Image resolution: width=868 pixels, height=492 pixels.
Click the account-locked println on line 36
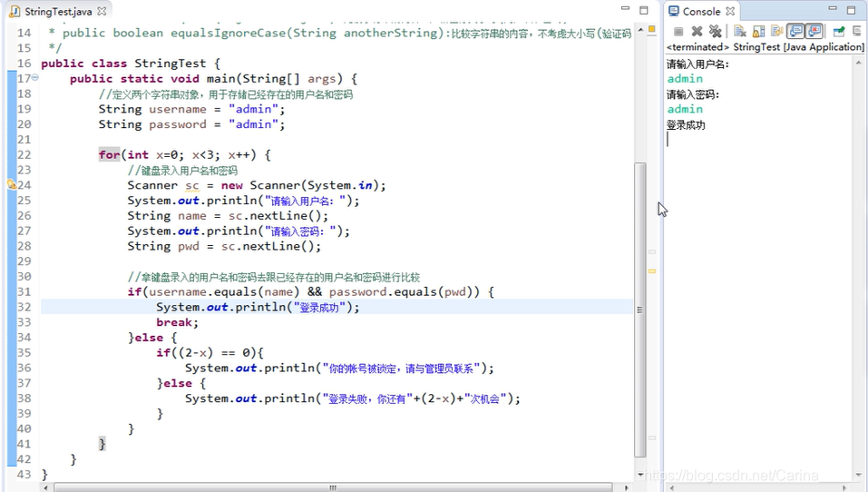[x=339, y=368]
